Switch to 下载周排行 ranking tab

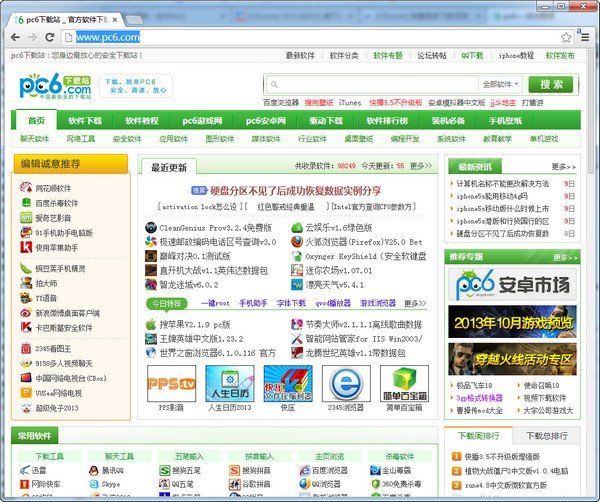478,436
